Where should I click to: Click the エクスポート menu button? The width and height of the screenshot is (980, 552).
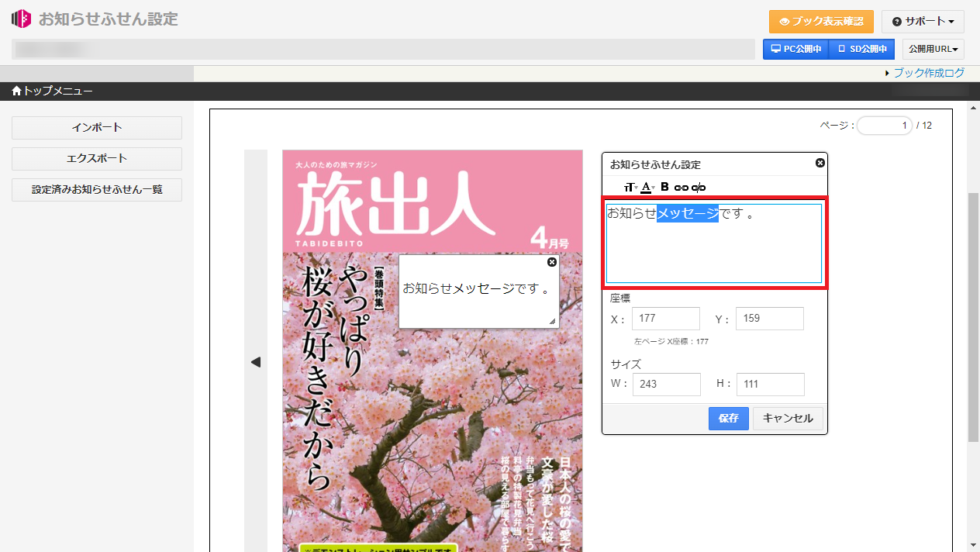pos(97,158)
